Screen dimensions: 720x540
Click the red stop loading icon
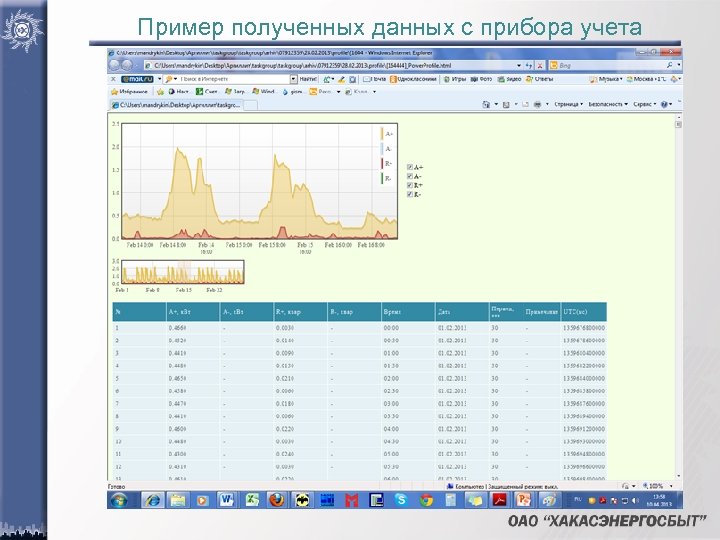coord(540,66)
